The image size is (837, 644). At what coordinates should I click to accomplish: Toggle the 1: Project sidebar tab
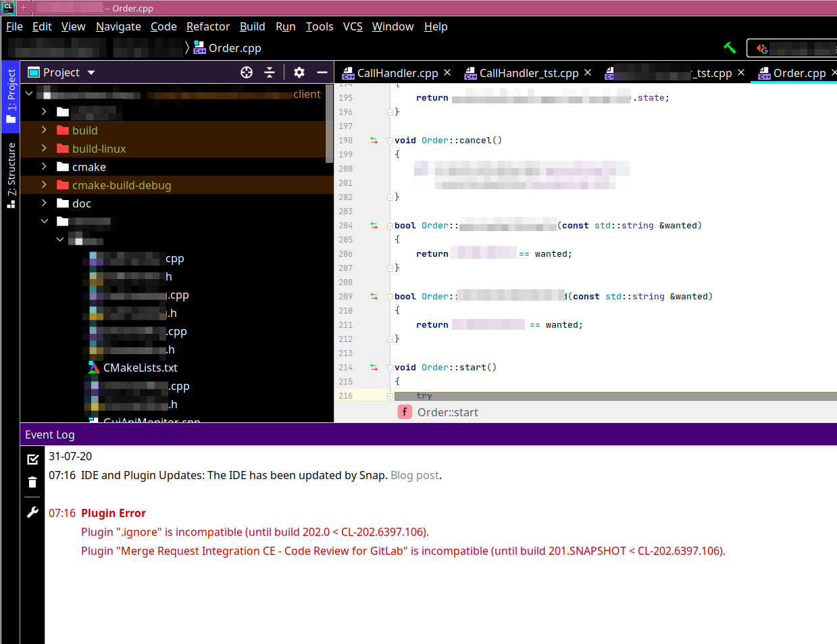(11, 95)
